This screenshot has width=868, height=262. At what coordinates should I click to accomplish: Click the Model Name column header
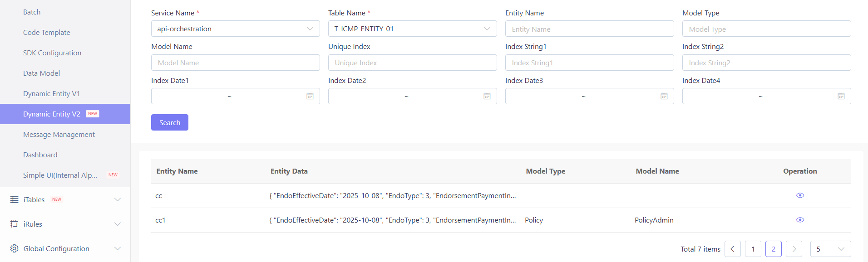click(x=657, y=171)
